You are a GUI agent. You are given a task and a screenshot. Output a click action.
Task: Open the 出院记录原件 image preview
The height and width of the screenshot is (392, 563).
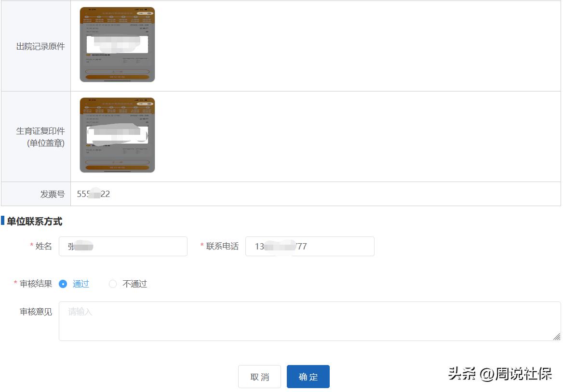pyautogui.click(x=117, y=44)
